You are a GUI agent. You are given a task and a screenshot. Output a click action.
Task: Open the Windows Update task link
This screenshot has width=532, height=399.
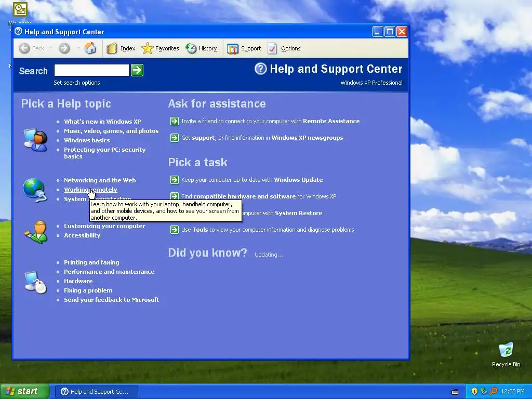pyautogui.click(x=252, y=180)
